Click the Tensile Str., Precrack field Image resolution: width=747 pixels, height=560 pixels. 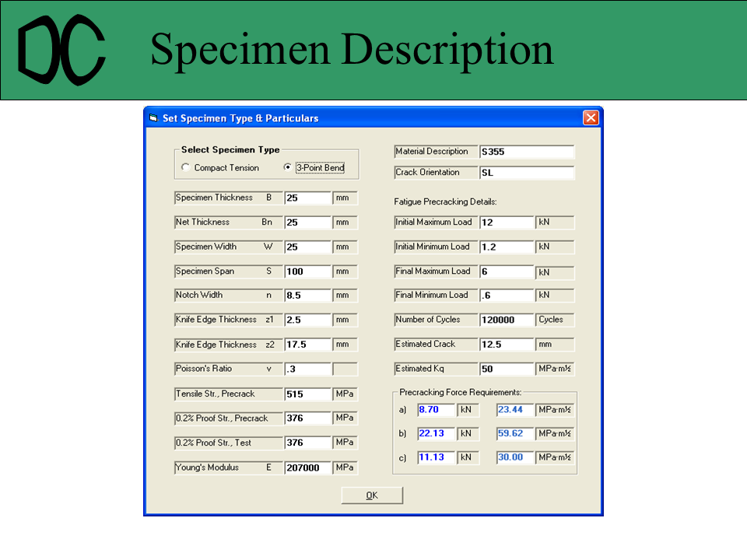tap(307, 395)
